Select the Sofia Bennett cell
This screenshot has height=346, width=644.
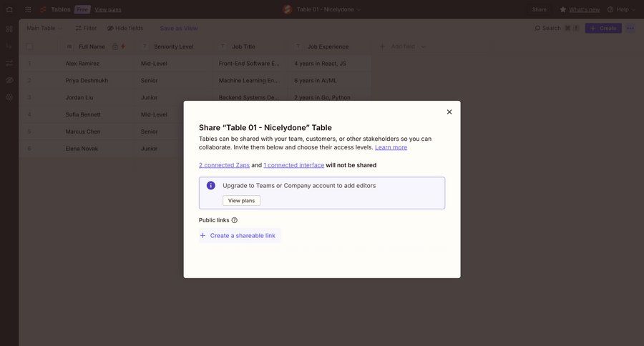(98, 114)
